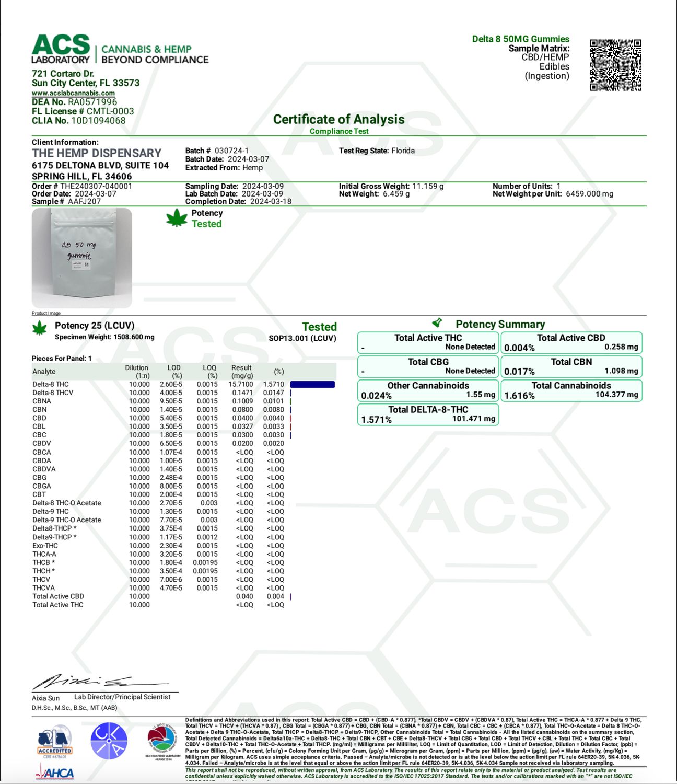Image resolution: width=677 pixels, height=784 pixels.
Task: Click the 721 Cortaro Dr. address line
Action: pyautogui.click(x=63, y=74)
